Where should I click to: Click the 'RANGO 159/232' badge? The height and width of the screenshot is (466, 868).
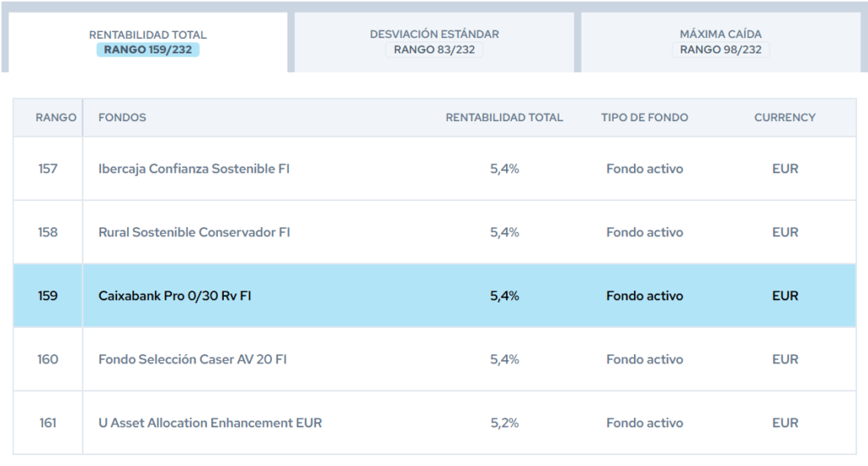pos(147,50)
